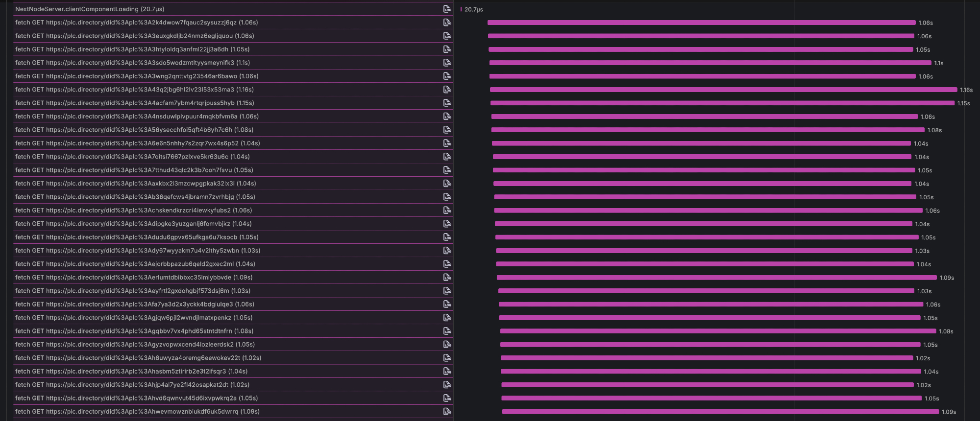Open log icon for the 4acfam7ybm4rtqrjpuss5hyb fetch
Viewport: 980px width, 421px height.
[447, 103]
